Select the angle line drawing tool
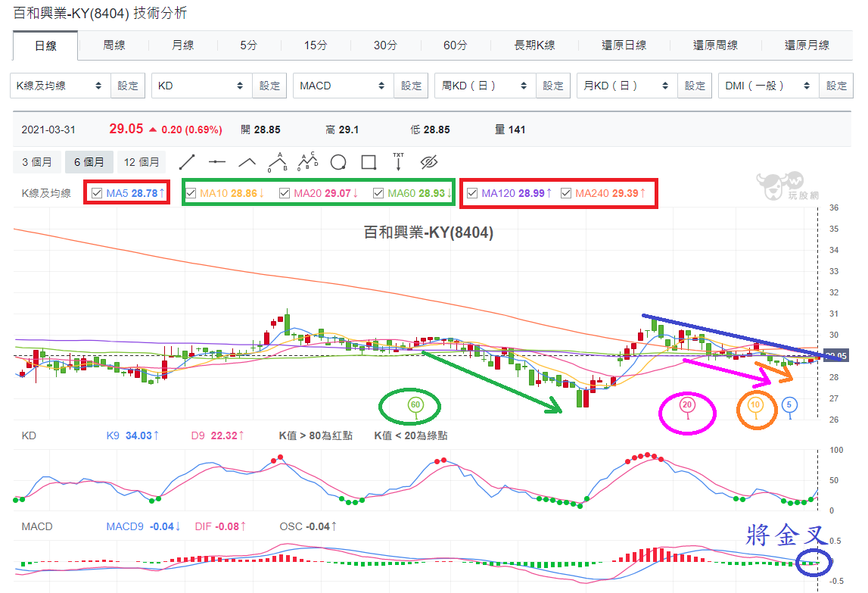Screen dimensions: 868x593 [x=247, y=162]
